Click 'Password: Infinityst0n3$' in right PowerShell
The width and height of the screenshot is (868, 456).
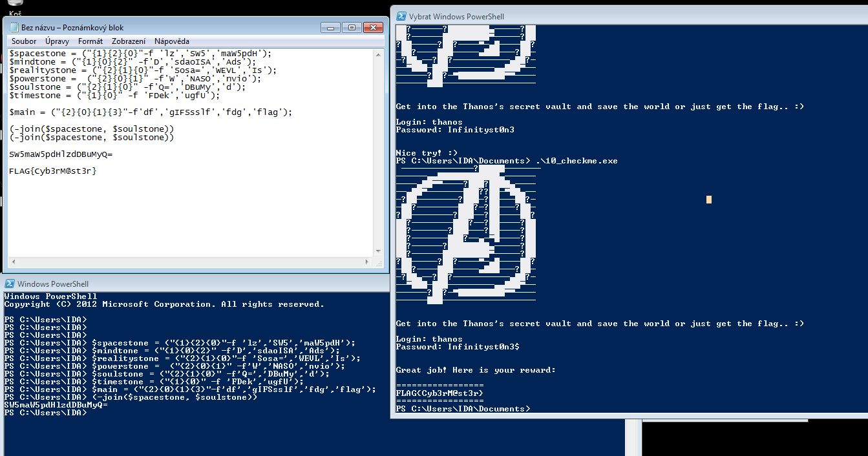(458, 347)
